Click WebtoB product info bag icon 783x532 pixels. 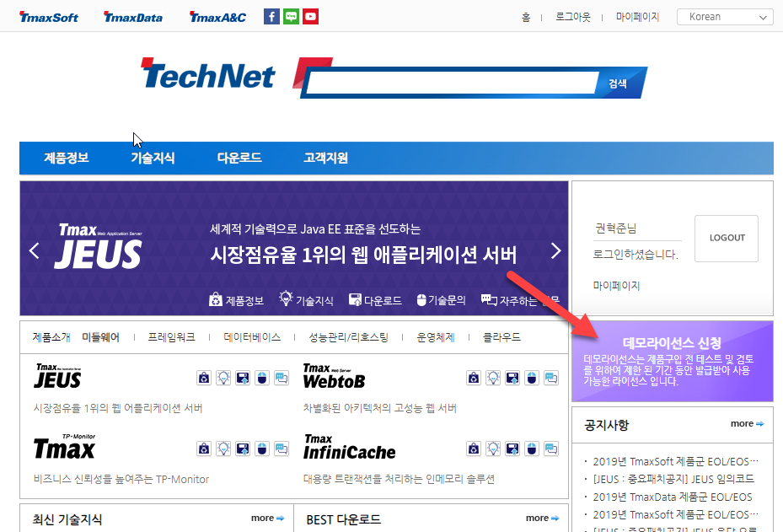tap(474, 378)
